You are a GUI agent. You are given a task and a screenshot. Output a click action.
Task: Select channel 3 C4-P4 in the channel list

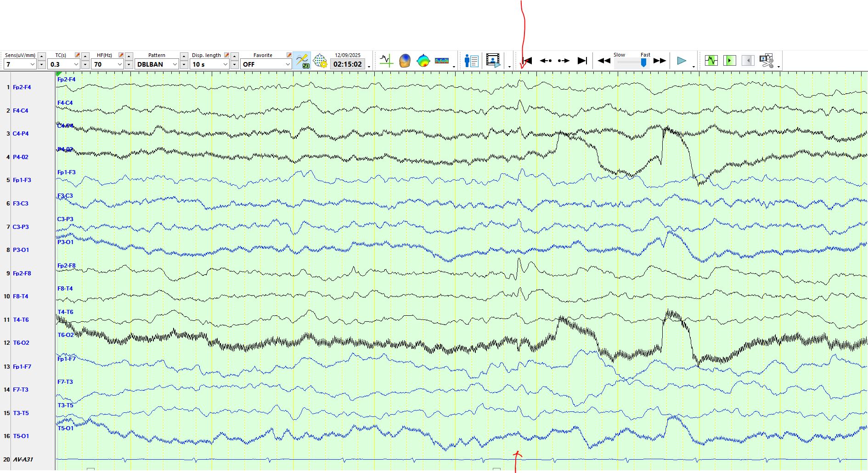[21, 134]
